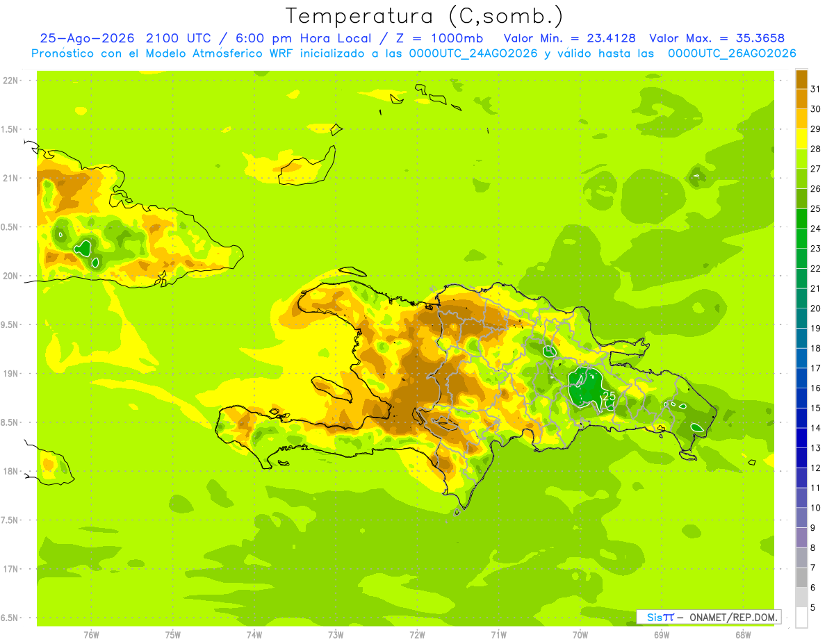Click the colorbar swatch between 24 and 25

[x=801, y=219]
